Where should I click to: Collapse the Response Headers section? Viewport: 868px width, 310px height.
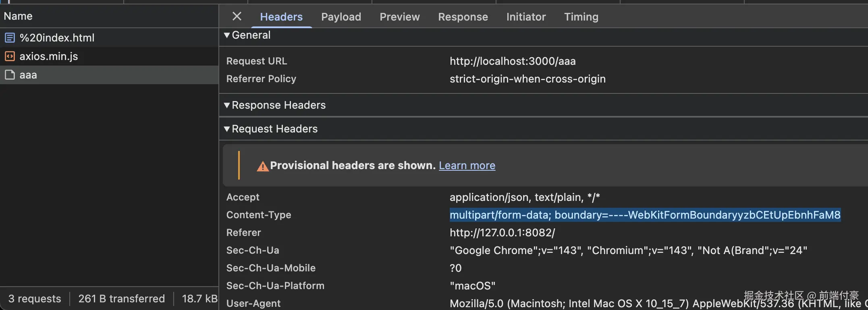coord(227,105)
